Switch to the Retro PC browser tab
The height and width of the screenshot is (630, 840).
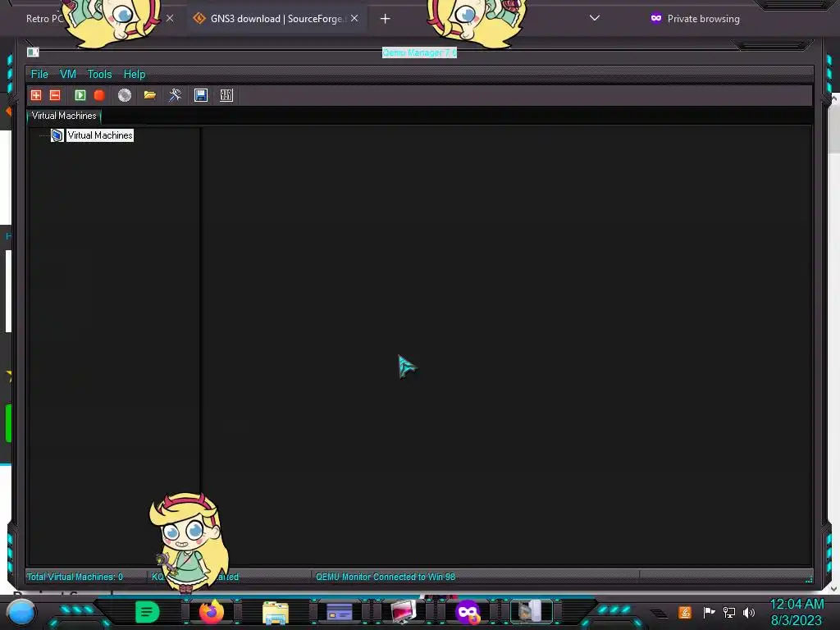coord(45,19)
